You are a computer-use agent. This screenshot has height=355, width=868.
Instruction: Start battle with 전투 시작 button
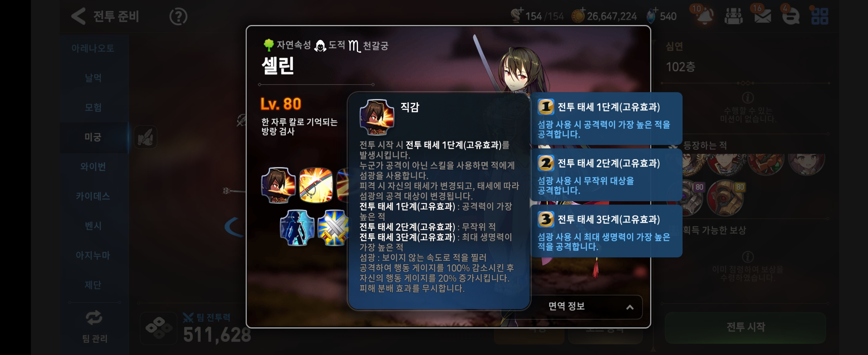[x=745, y=327]
